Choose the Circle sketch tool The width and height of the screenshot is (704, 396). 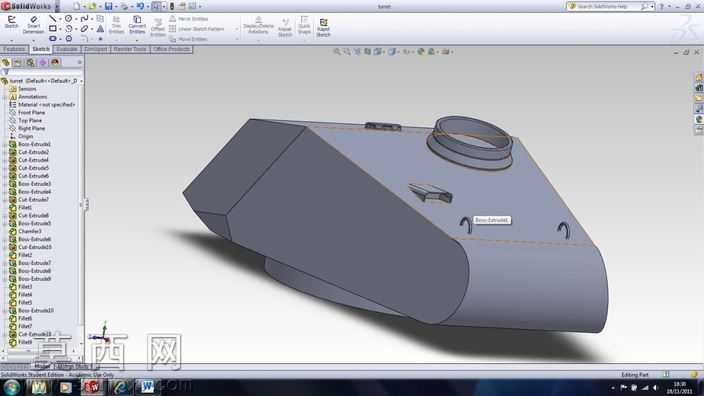point(68,19)
